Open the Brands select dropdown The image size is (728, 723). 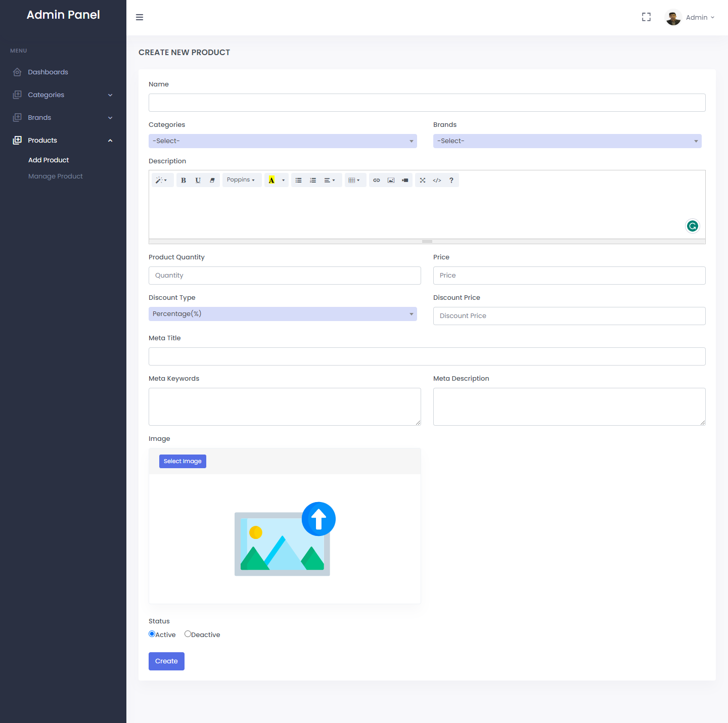567,141
